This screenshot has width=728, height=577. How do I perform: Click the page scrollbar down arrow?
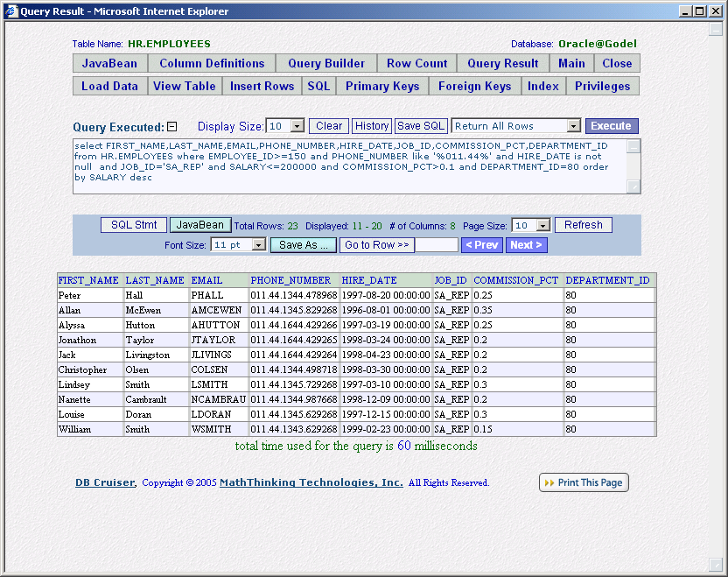[x=716, y=565]
